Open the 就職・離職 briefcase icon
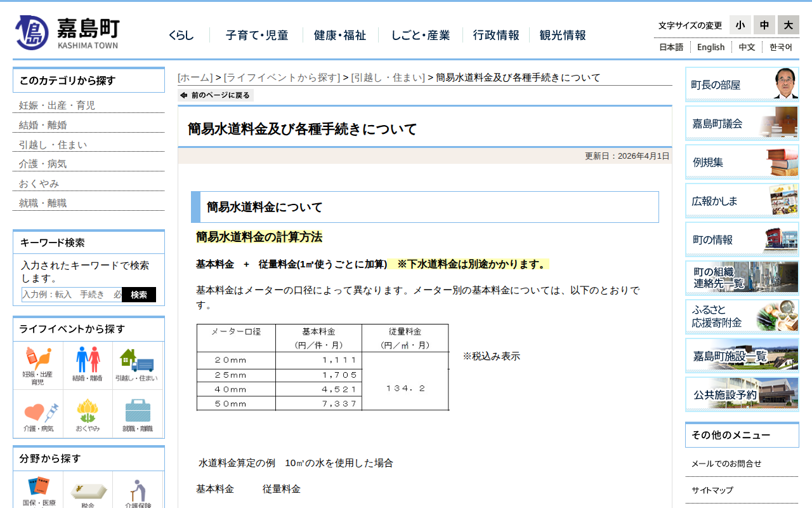The height and width of the screenshot is (508, 812). point(137,414)
